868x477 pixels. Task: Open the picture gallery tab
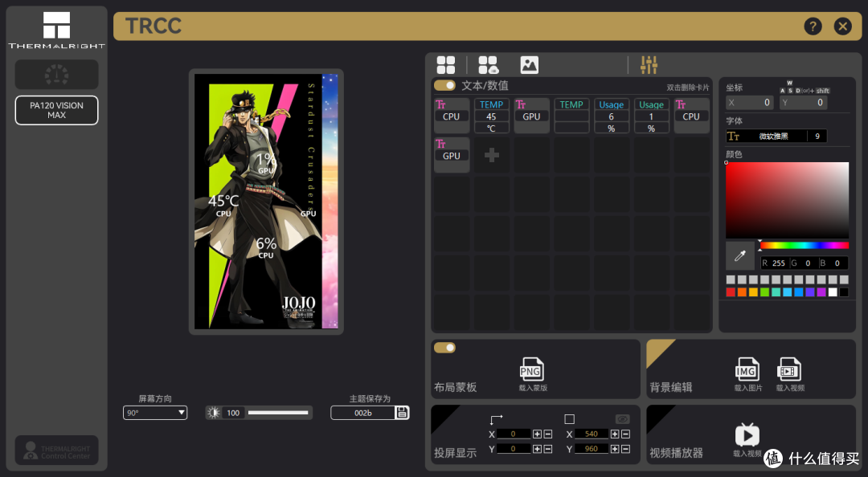point(529,65)
